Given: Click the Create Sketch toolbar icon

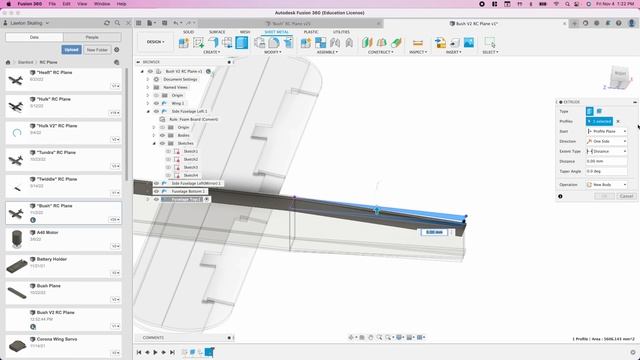Looking at the screenshot, I should click(x=198, y=42).
